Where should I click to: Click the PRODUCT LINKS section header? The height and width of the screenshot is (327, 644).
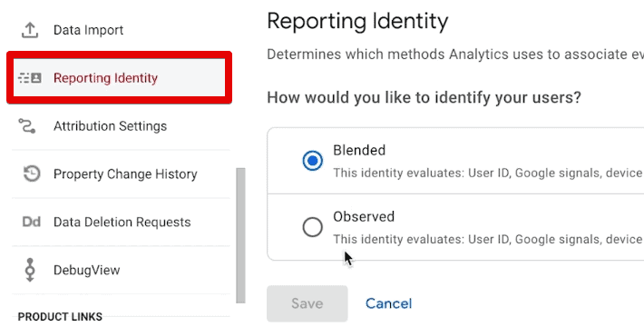point(60,317)
